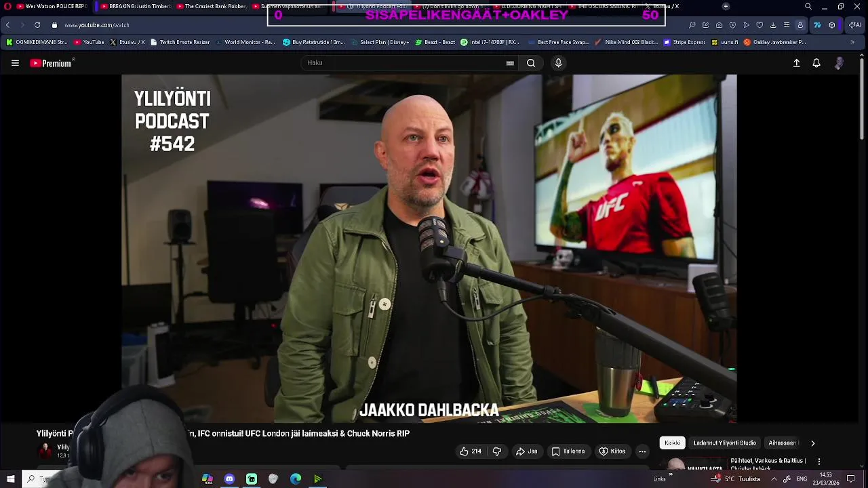
Task: Open browser tab search magnifier
Action: (808, 6)
